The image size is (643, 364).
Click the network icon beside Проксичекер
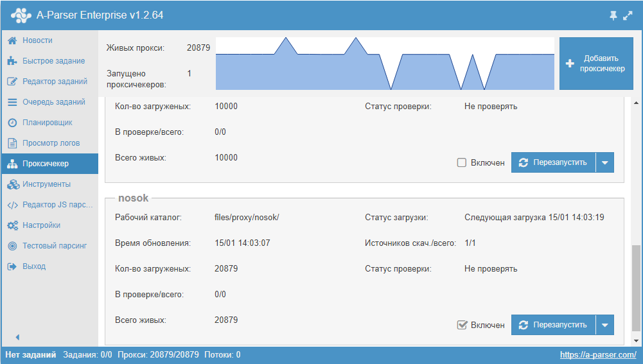tap(12, 164)
